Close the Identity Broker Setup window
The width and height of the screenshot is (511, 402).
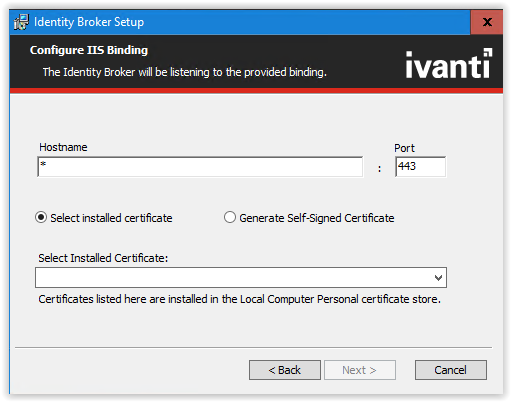[487, 22]
